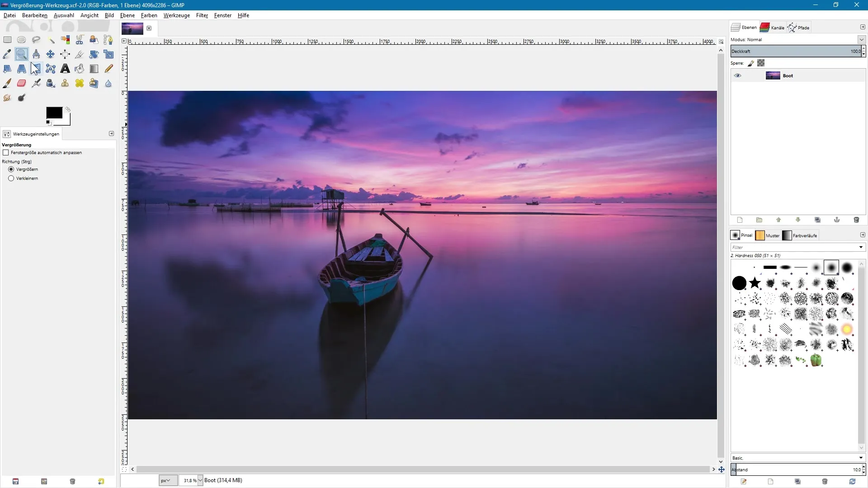Open Werkzeugeinstellungen panel configuration menu arrow
The image size is (868, 488).
tap(111, 134)
